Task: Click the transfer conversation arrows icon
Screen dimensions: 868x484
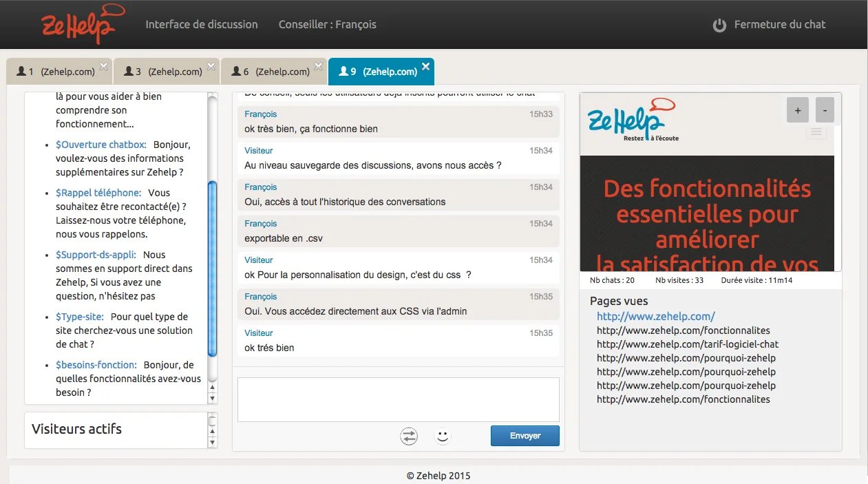Action: click(409, 436)
